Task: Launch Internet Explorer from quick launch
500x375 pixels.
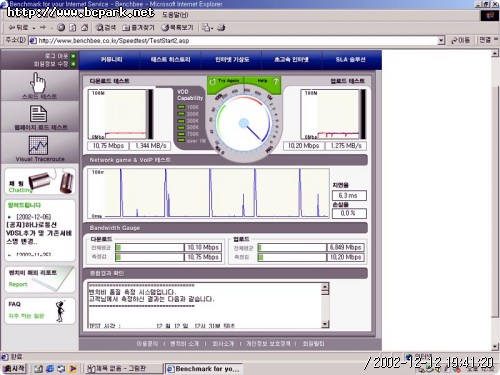Action: (x=50, y=369)
